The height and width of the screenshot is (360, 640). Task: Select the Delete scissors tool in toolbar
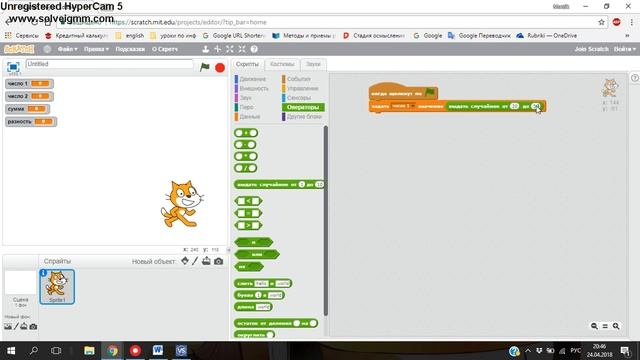pyautogui.click(x=218, y=49)
